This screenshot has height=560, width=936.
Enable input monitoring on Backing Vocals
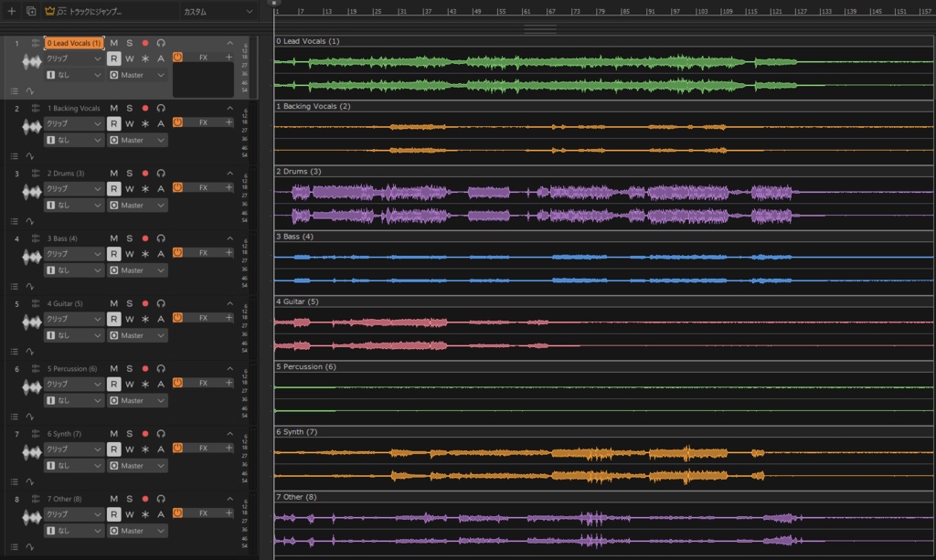[161, 108]
